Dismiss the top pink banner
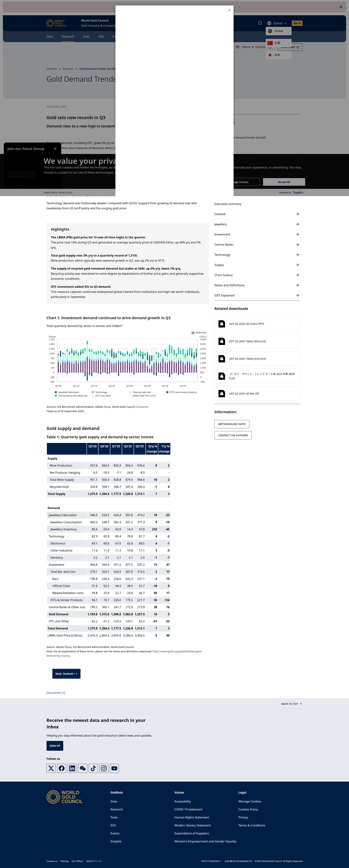349x868 pixels. pyautogui.click(x=341, y=7)
